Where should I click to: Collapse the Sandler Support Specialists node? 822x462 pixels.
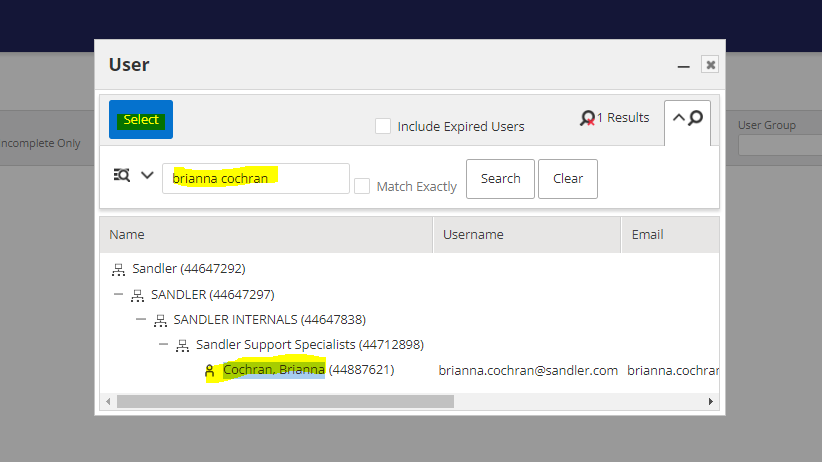pos(164,345)
